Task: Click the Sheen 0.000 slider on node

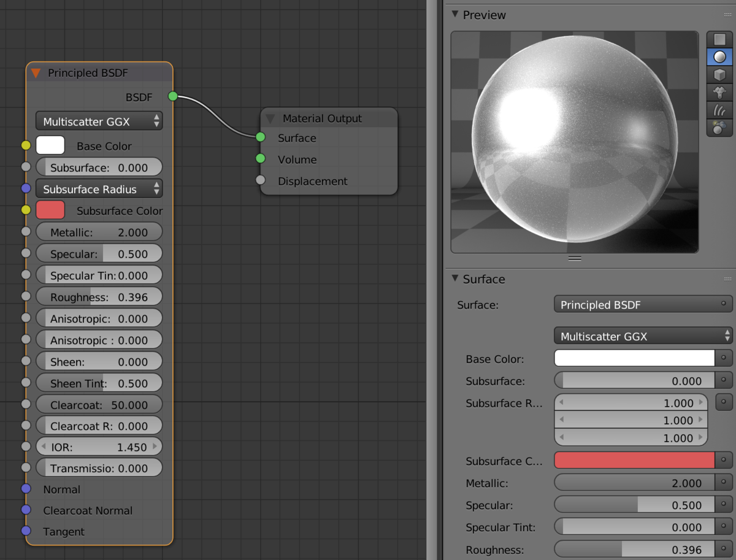Action: (99, 361)
